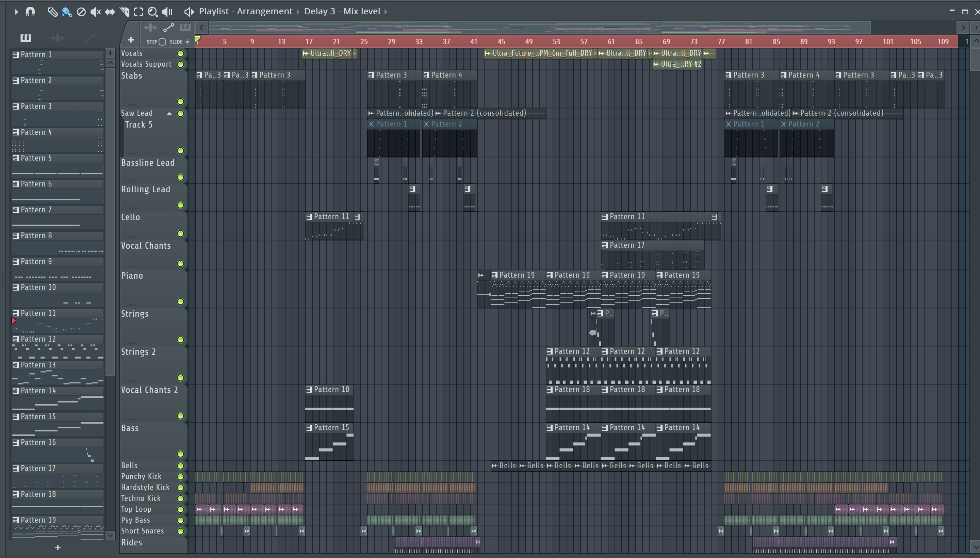Image resolution: width=980 pixels, height=558 pixels.
Task: Open the Pattern 1 menu in the picker
Action: coord(16,55)
